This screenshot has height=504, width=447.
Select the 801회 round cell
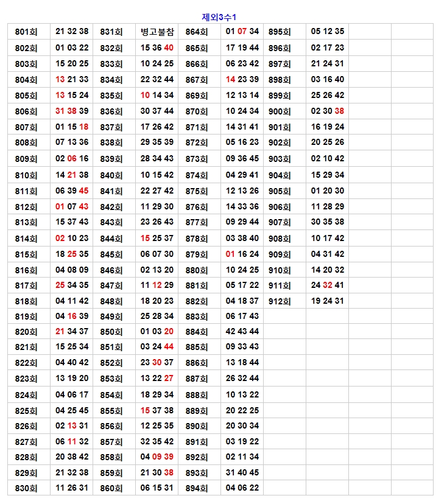26,32
